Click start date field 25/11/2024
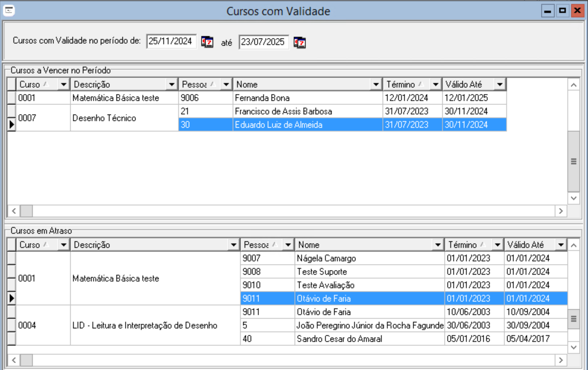 click(171, 42)
